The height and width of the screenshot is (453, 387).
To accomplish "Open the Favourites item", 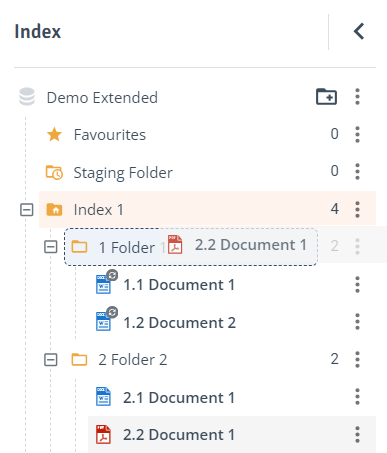I will pos(110,135).
